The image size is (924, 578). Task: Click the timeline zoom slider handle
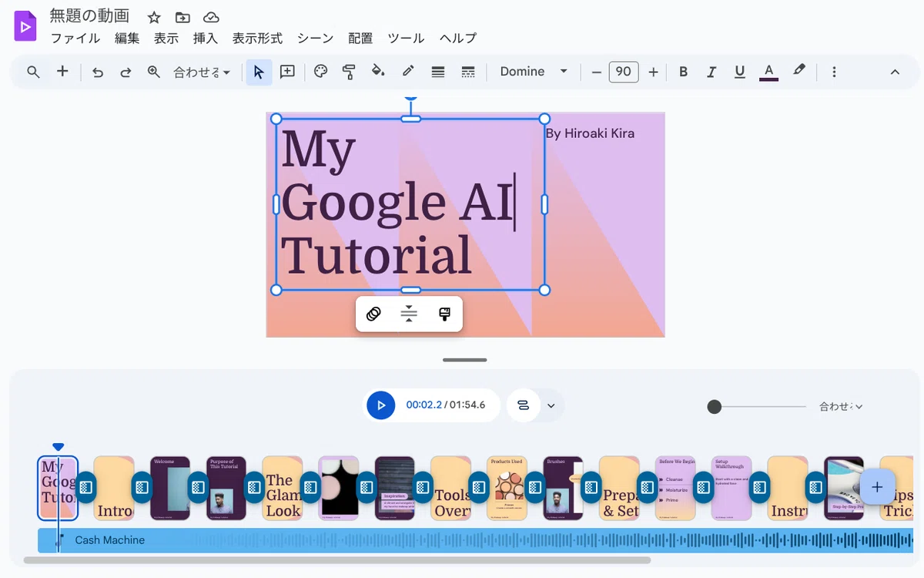pos(715,406)
